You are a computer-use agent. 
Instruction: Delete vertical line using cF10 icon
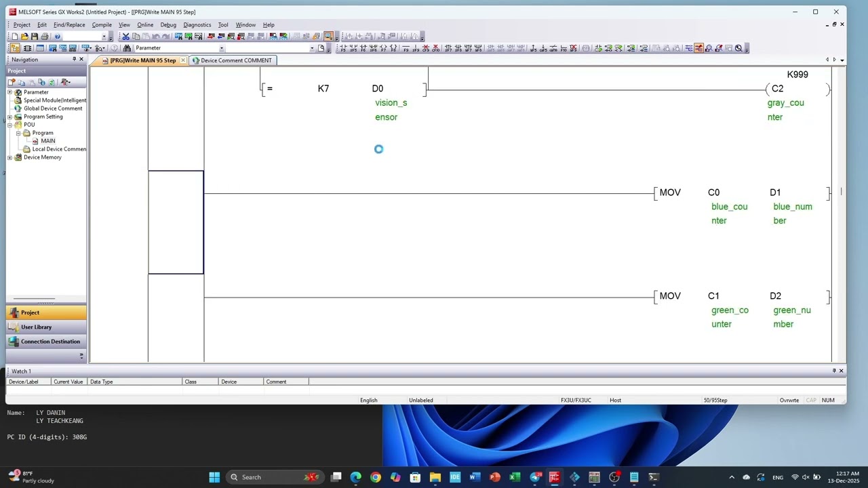(x=436, y=48)
